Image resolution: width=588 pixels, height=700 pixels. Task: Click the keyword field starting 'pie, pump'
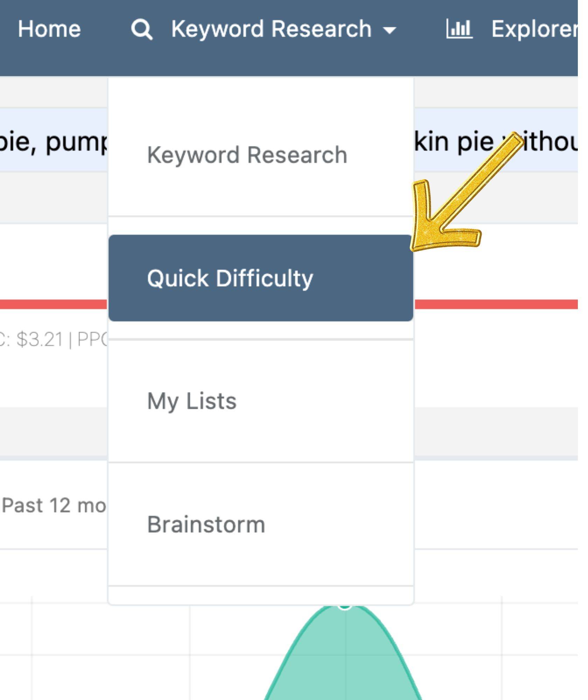click(x=54, y=140)
